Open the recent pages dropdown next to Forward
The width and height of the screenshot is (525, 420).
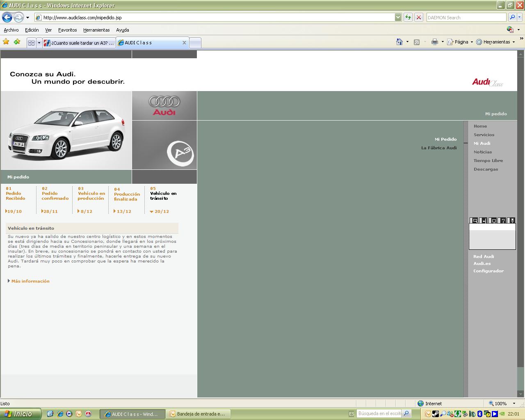pyautogui.click(x=27, y=18)
